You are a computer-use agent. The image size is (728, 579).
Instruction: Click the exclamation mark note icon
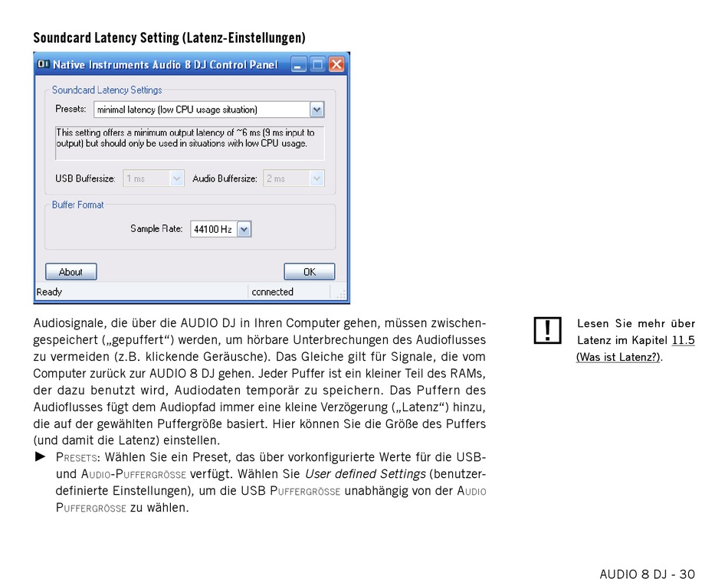click(x=547, y=331)
